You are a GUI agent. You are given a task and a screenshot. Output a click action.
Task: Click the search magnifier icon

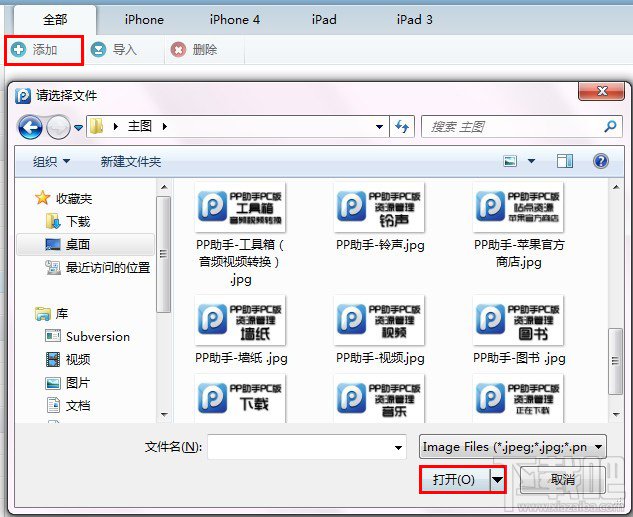610,126
